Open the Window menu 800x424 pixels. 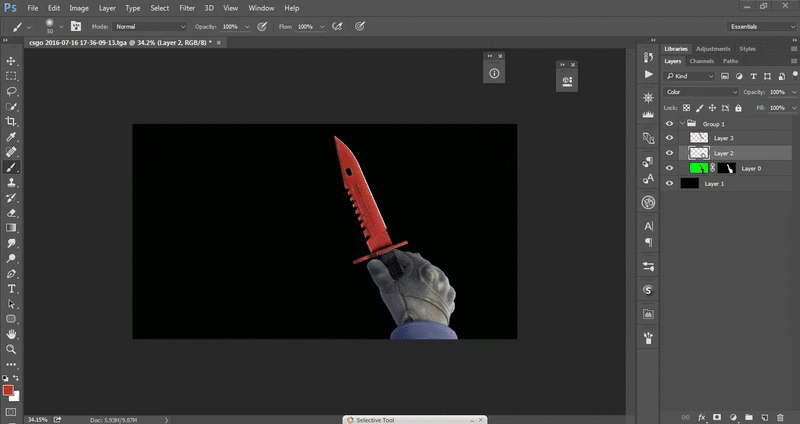(261, 8)
